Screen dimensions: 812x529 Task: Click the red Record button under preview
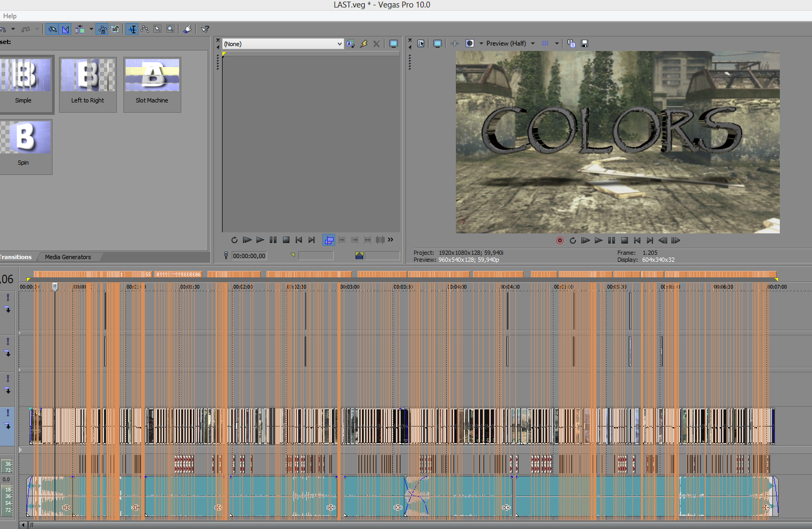560,240
